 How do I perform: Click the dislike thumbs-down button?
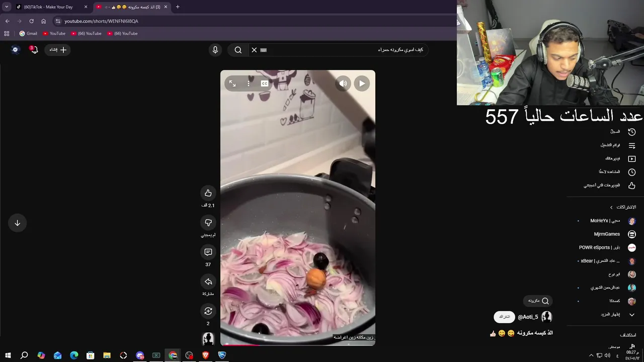208,222
